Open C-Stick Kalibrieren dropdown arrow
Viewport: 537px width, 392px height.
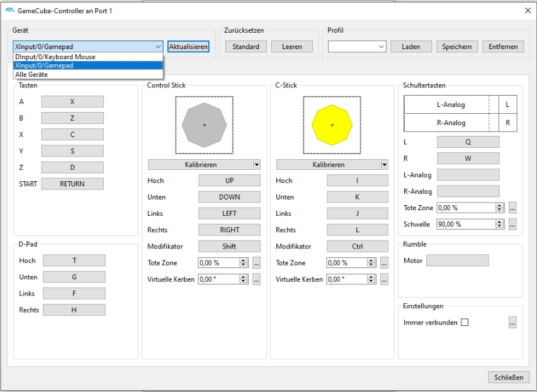click(385, 165)
